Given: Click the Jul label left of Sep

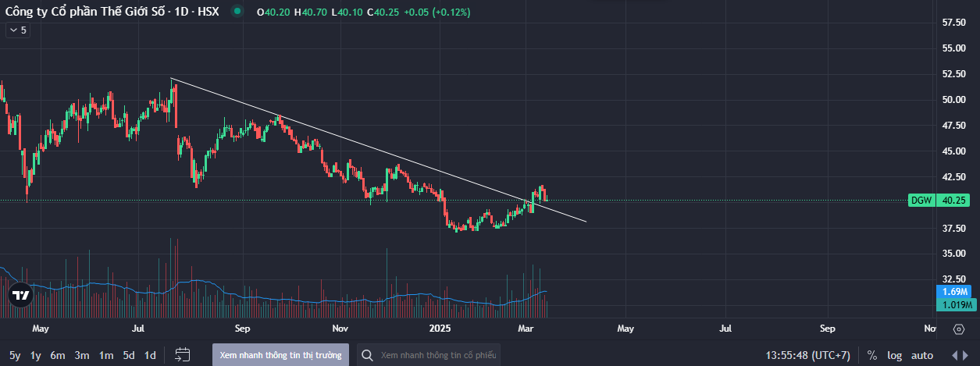Looking at the screenshot, I should (x=138, y=329).
